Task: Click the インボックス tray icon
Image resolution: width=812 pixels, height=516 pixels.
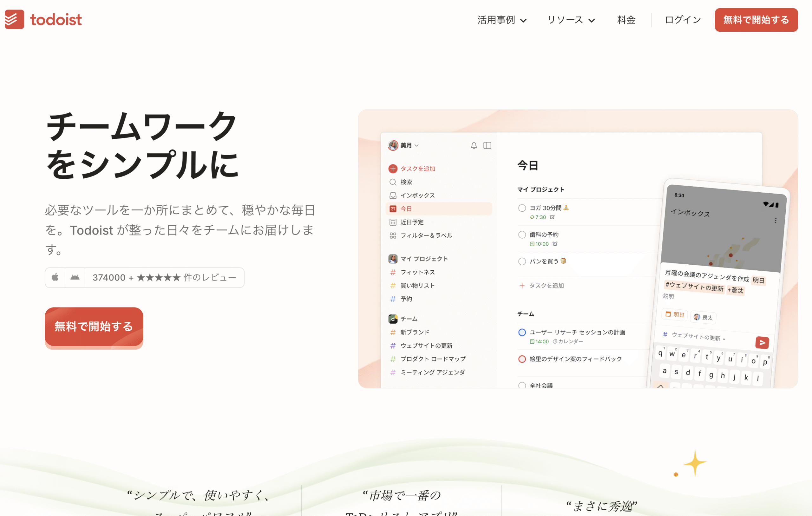Action: coord(393,195)
